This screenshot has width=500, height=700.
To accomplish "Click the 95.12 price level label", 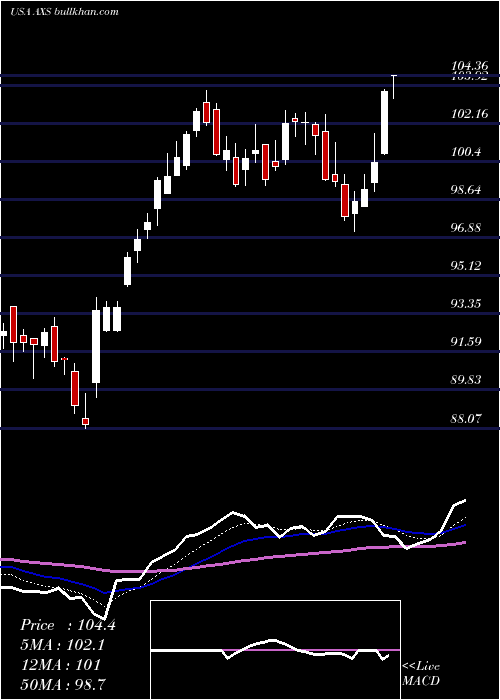I will coord(467,266).
